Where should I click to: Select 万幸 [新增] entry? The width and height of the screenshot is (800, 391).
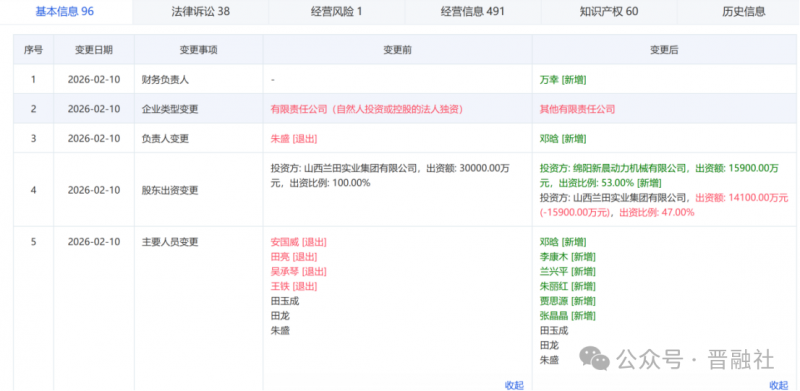point(563,80)
